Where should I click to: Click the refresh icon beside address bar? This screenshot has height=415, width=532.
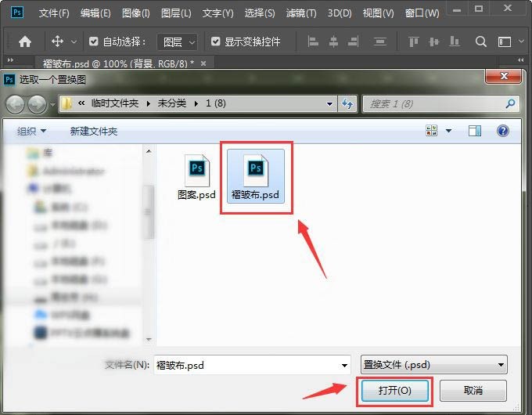pos(347,103)
